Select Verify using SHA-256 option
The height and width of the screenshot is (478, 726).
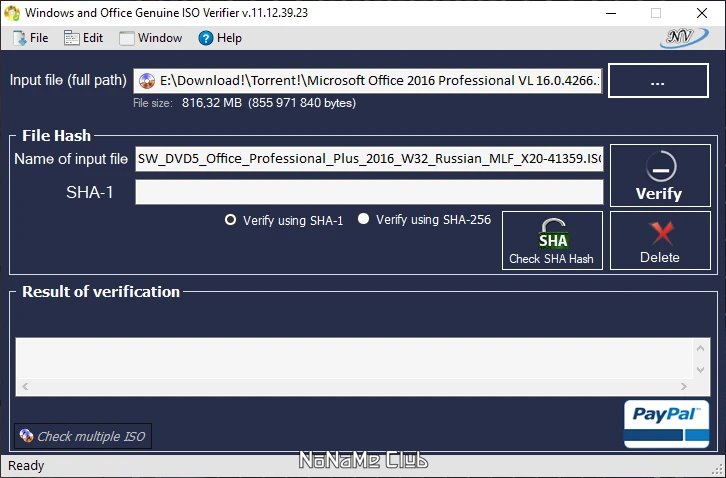tap(424, 219)
